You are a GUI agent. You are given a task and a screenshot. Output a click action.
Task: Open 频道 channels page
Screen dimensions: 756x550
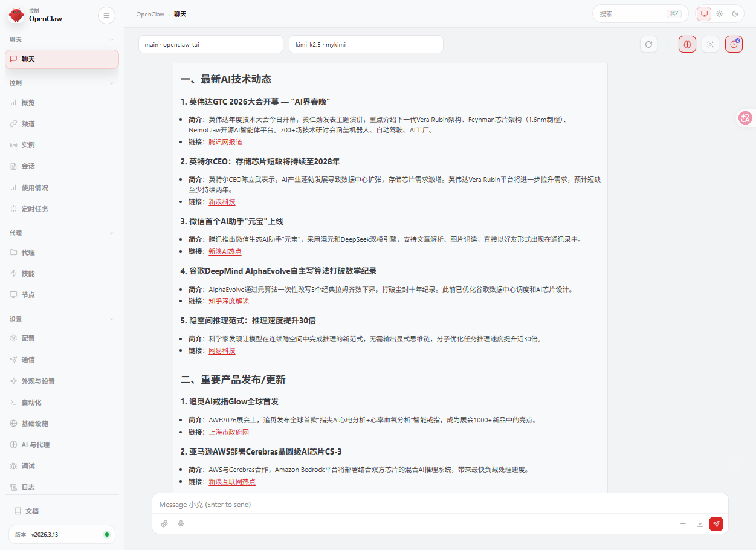[x=62, y=124]
